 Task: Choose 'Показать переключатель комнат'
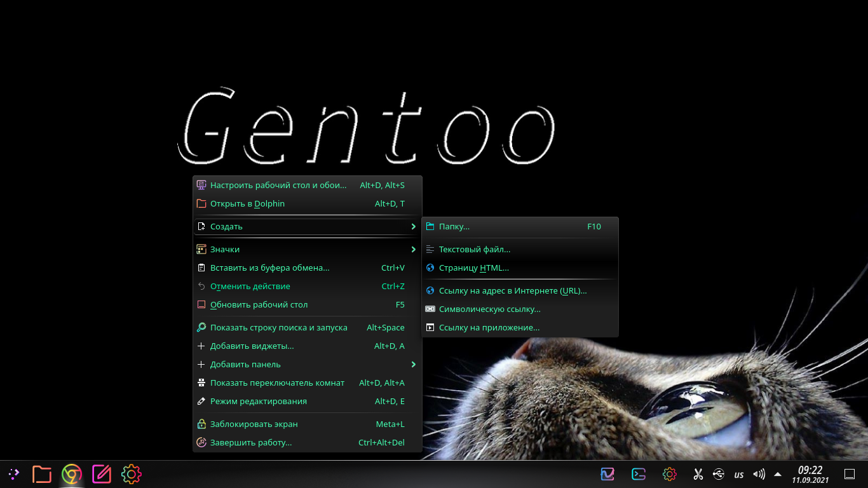click(x=308, y=383)
